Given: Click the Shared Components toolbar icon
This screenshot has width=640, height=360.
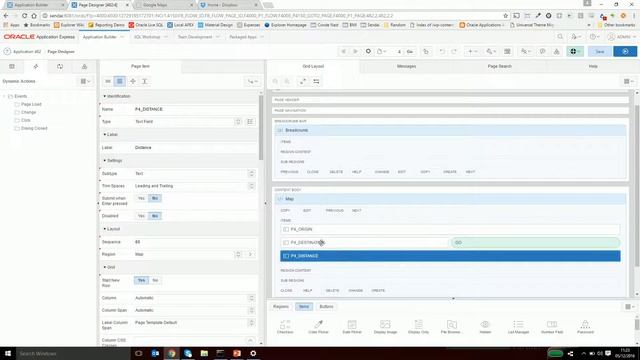Looking at the screenshot, I should pos(556,51).
